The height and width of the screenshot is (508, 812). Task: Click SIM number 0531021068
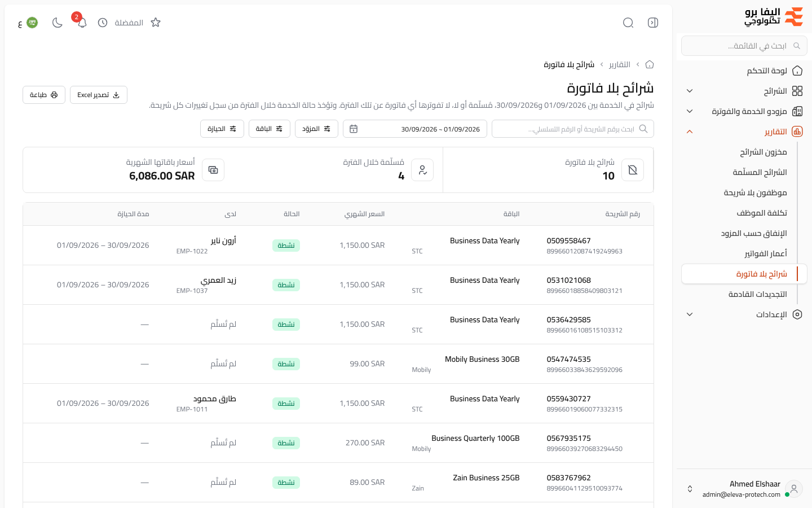pos(569,280)
